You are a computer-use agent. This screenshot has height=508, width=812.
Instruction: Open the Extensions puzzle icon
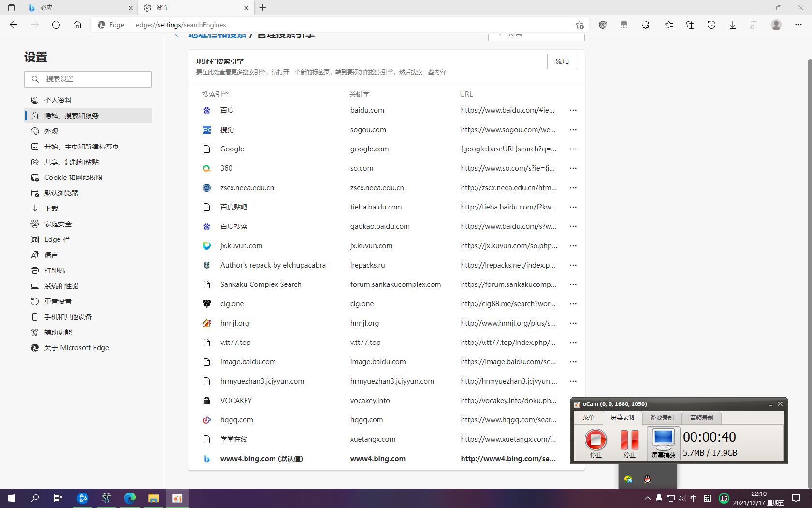(x=645, y=25)
